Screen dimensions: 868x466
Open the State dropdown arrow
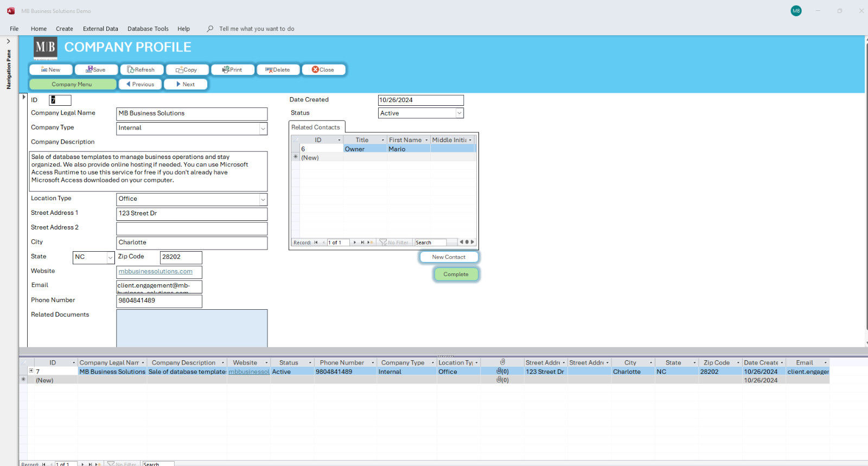pos(110,258)
